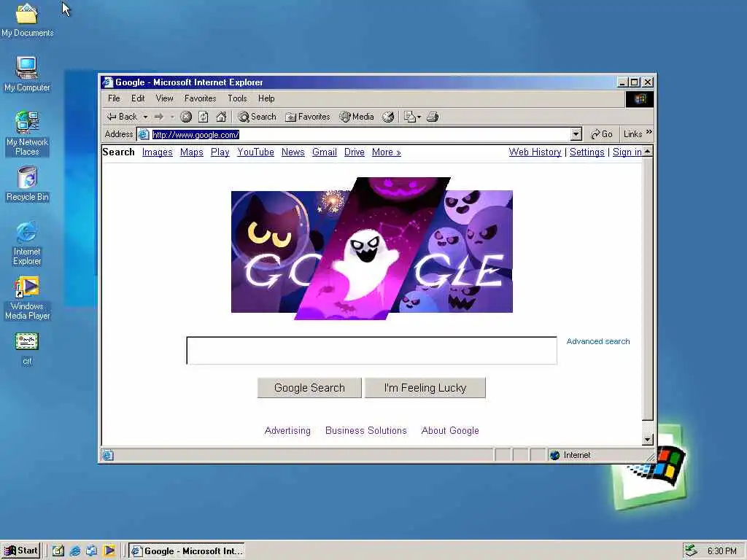Click the scroll down arrow
This screenshot has width=747, height=560.
(x=648, y=440)
